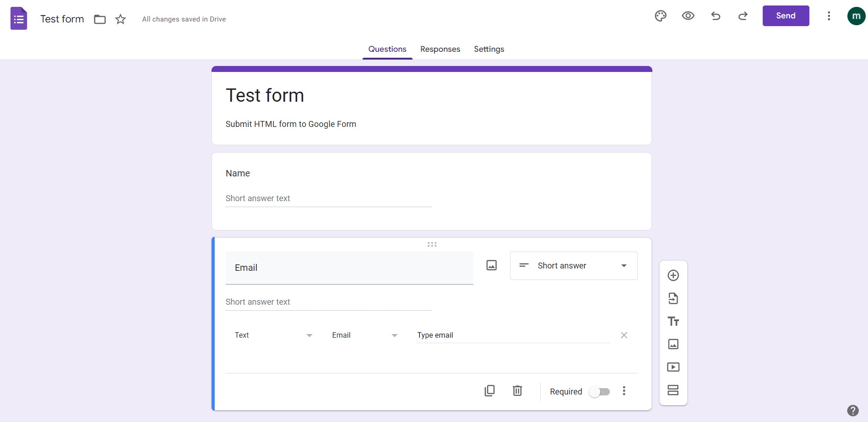
Task: Open the Customize theme palette
Action: 660,15
